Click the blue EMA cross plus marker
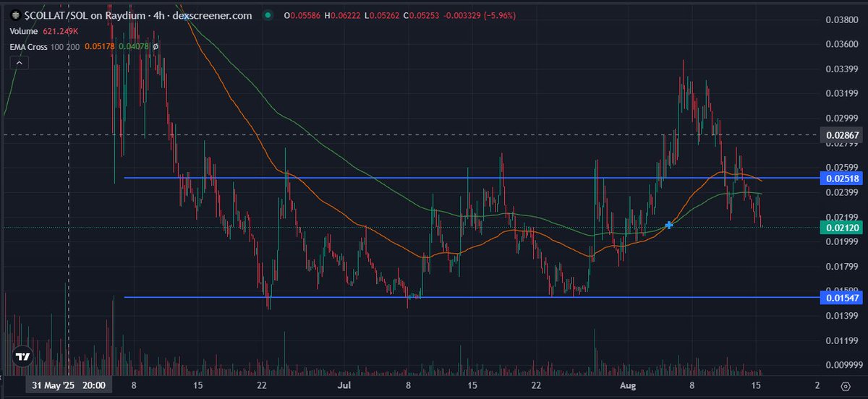 669,226
